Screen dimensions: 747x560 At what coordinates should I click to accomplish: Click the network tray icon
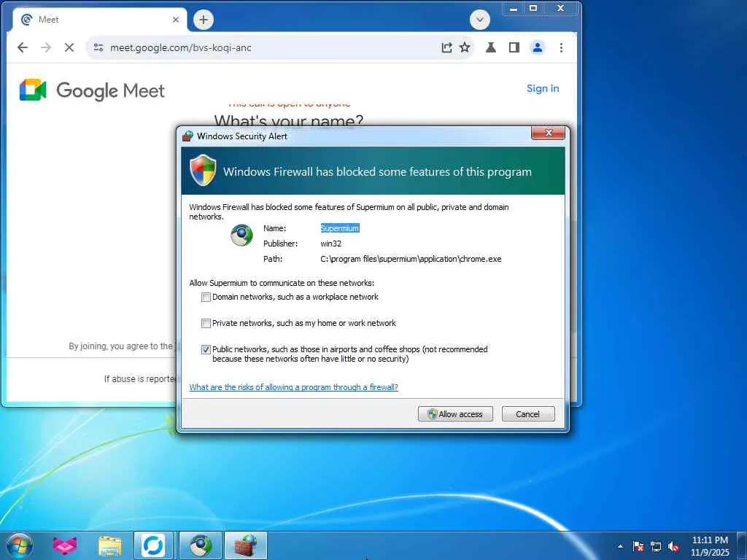point(656,546)
